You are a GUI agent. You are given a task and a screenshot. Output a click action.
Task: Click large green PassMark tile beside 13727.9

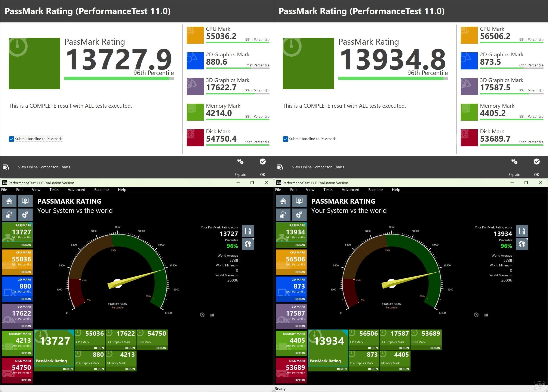34,63
